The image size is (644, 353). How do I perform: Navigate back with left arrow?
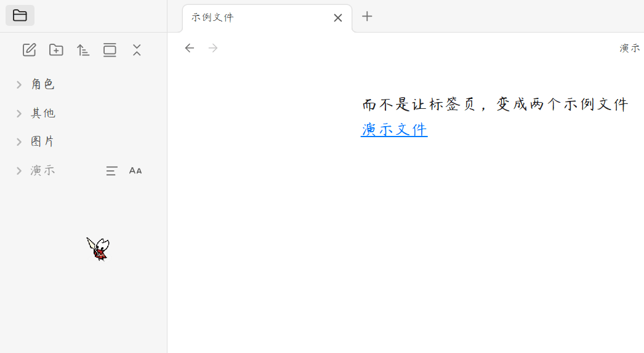coord(190,48)
